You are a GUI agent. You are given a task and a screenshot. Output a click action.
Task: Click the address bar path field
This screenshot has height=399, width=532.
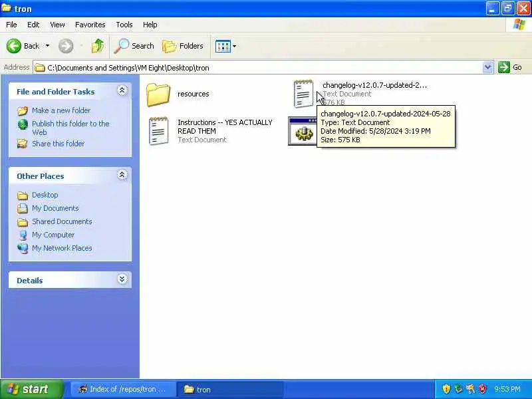pyautogui.click(x=258, y=68)
